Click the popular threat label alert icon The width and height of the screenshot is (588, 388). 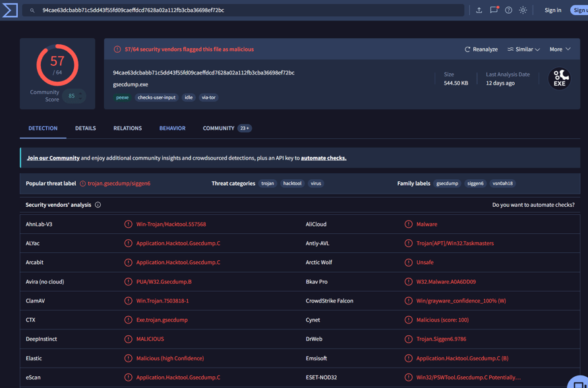point(83,184)
